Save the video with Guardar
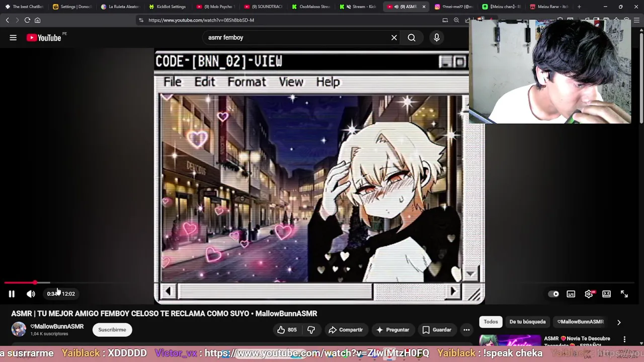Viewport: 644px width, 362px height. (x=437, y=330)
